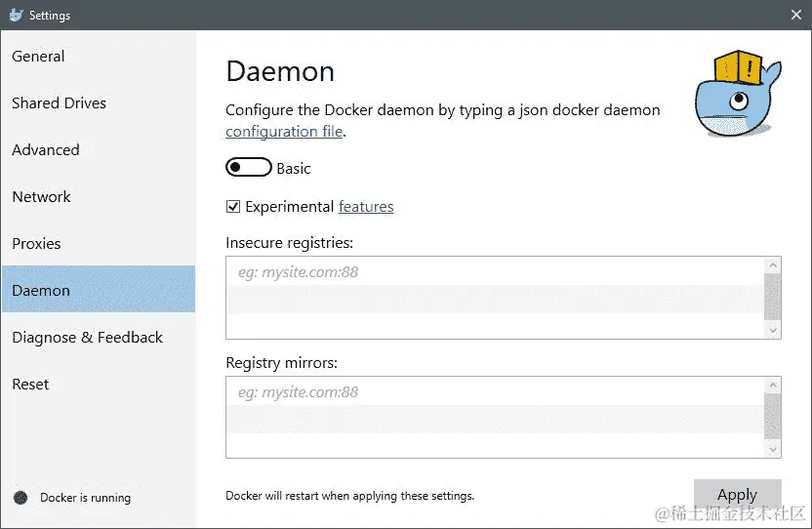Open the General settings tab
The height and width of the screenshot is (529, 812).
pos(39,57)
